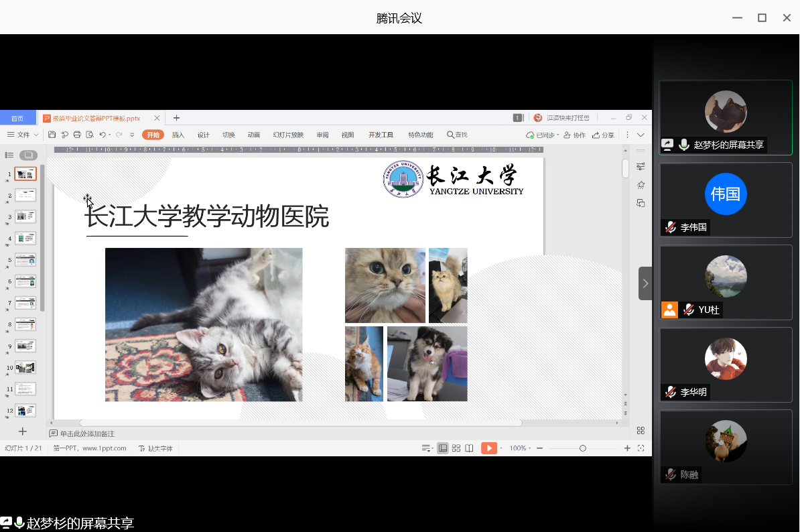Open the 幻灯片放映 ribbon tab

tap(288, 135)
